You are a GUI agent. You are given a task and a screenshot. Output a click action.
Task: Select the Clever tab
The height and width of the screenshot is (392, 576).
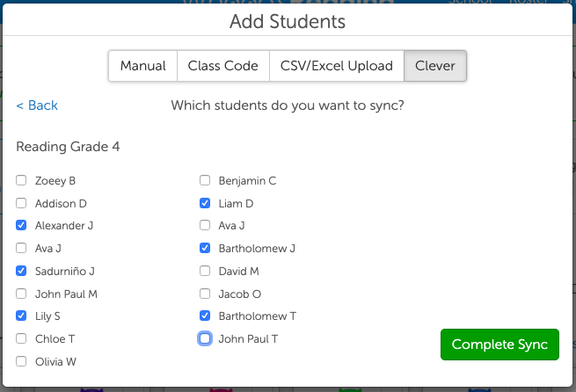pyautogui.click(x=434, y=66)
